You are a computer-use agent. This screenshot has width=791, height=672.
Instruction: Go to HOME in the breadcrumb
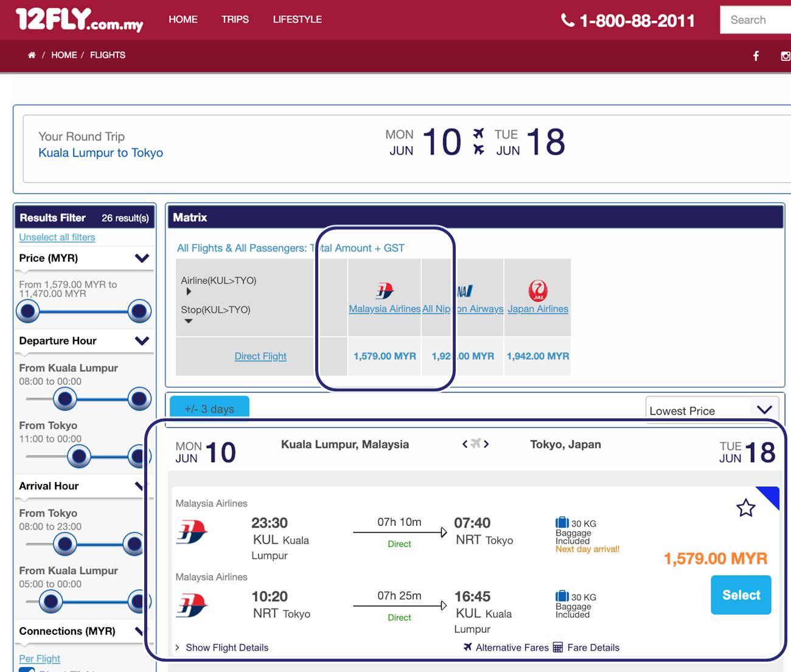tap(64, 55)
